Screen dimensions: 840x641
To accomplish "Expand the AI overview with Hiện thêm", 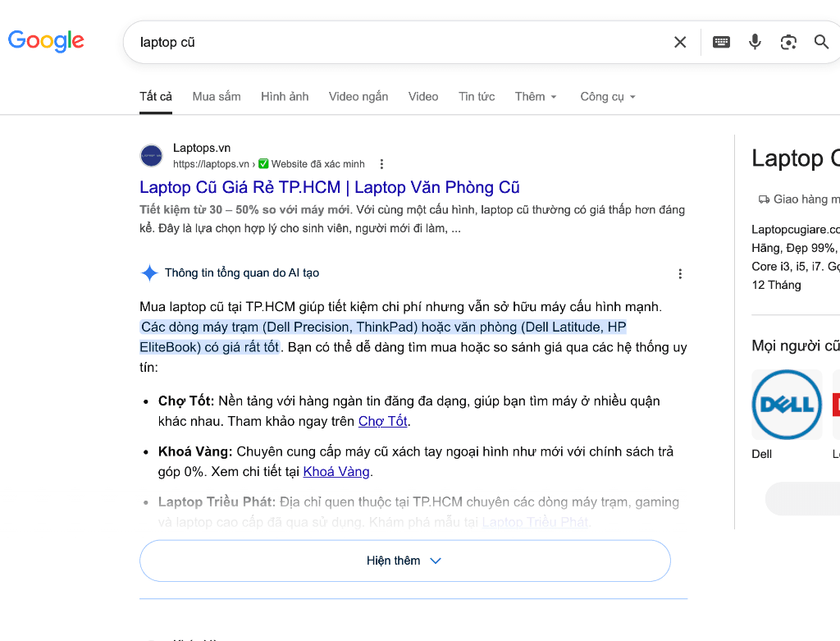I will click(x=405, y=561).
